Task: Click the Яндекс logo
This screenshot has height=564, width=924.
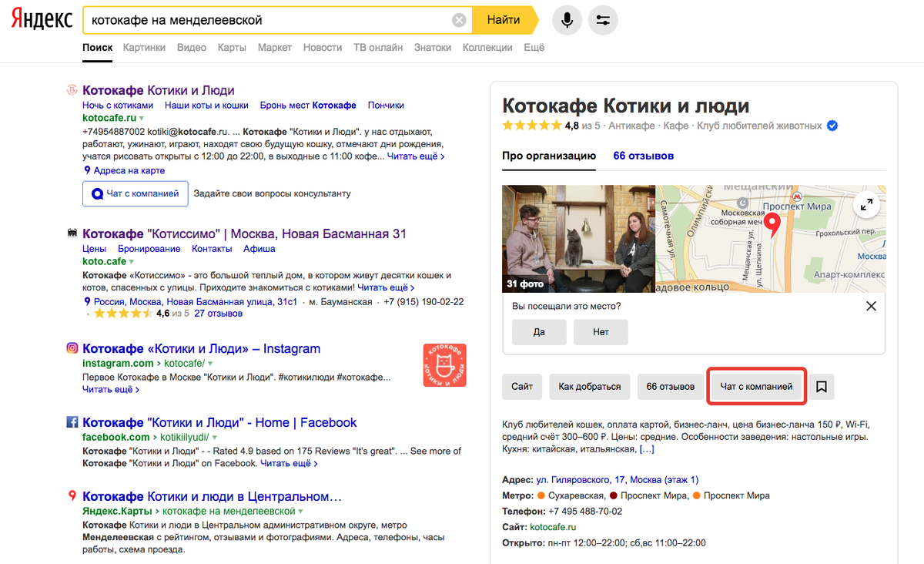Action: [x=42, y=20]
